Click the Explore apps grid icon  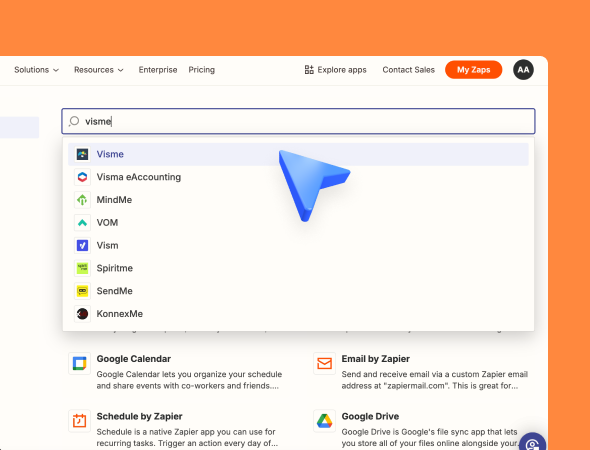point(309,70)
